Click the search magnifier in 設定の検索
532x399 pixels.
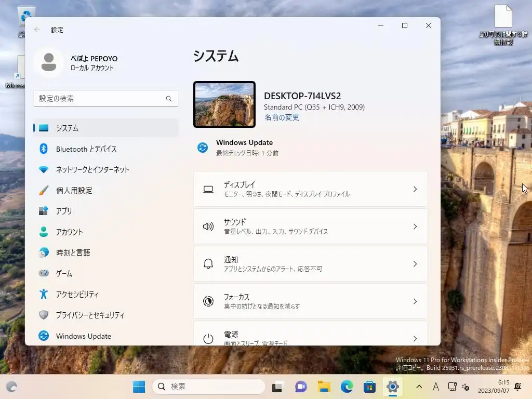point(169,99)
